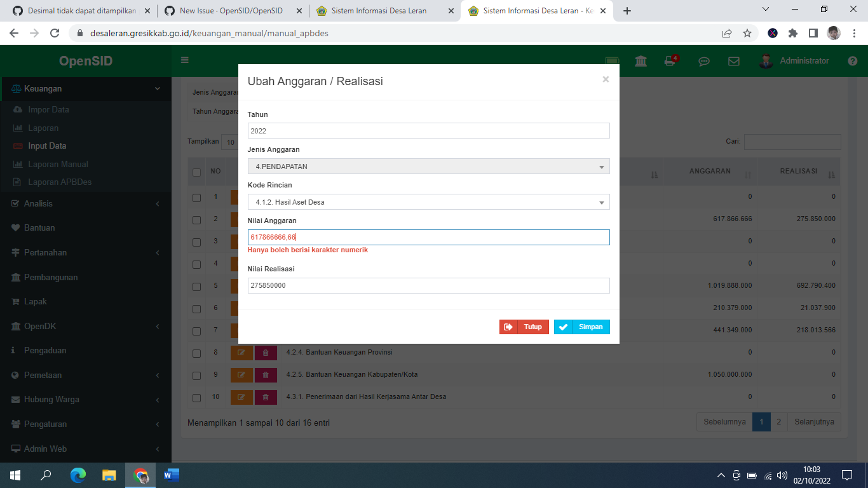Click the bank/institution icon in the header

640,61
